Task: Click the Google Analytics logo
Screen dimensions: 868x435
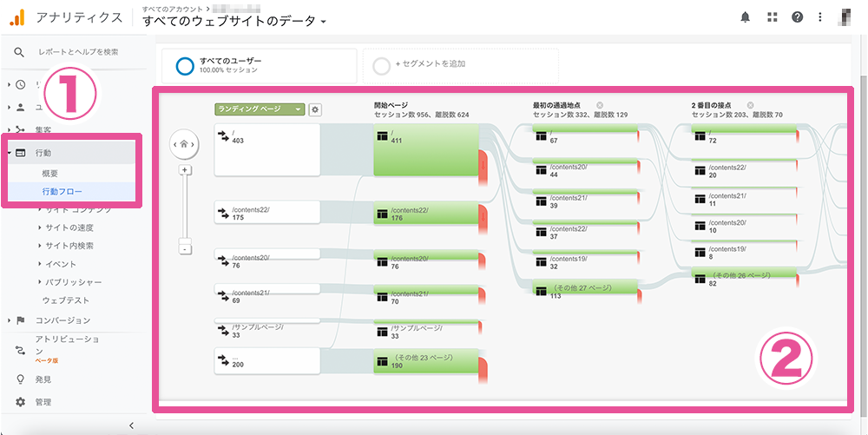Action: pos(17,17)
